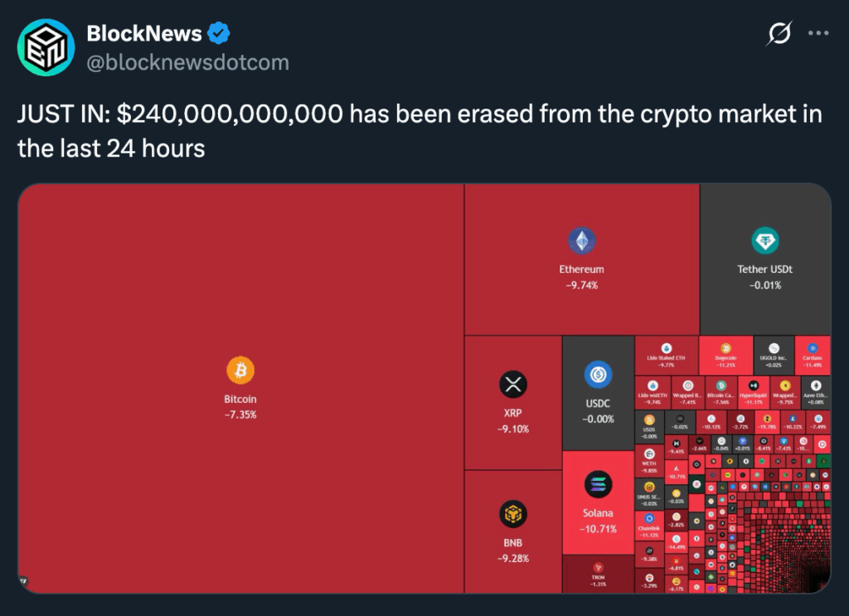Click the orange Bitcoin logo
The width and height of the screenshot is (849, 616).
(240, 371)
